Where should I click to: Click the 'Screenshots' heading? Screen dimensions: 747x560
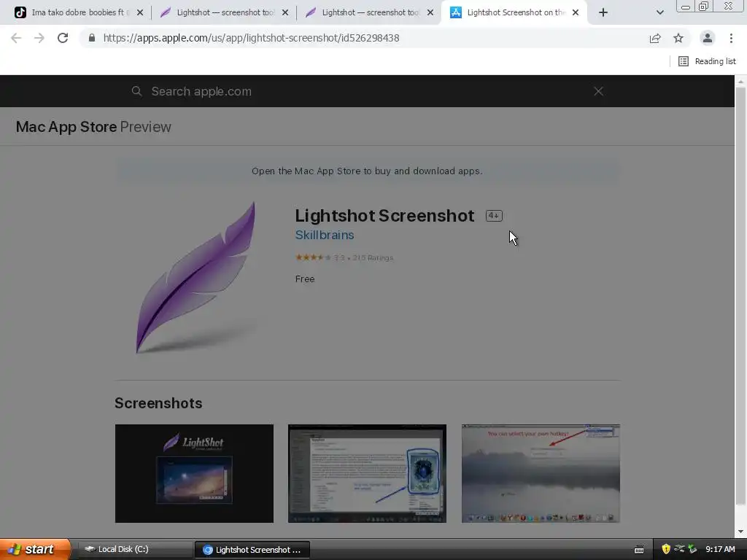[158, 403]
